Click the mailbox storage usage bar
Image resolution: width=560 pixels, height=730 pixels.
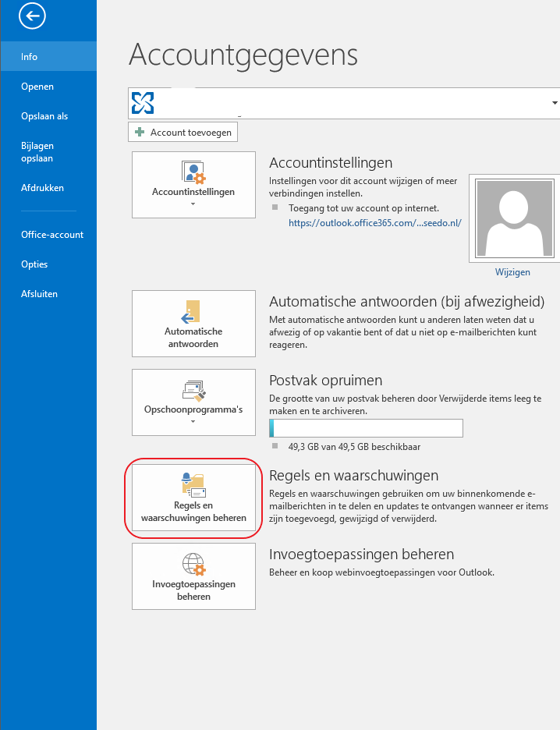[366, 428]
